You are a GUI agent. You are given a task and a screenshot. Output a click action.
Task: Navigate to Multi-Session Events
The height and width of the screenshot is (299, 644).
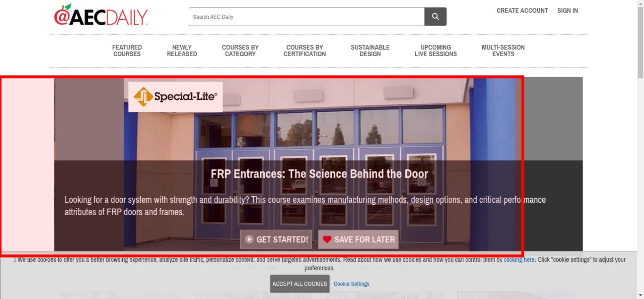[503, 51]
